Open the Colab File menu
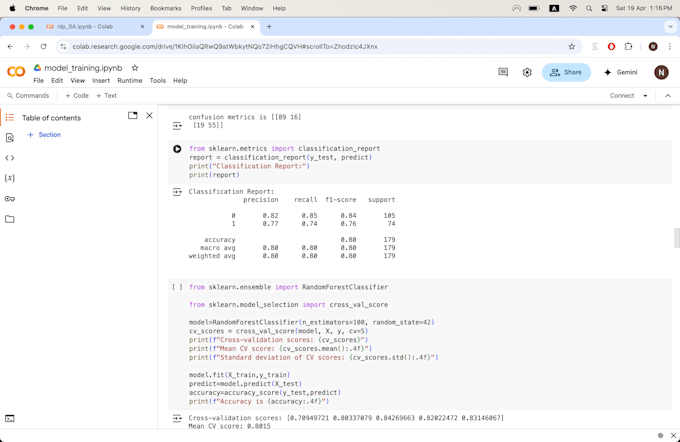 (39, 80)
